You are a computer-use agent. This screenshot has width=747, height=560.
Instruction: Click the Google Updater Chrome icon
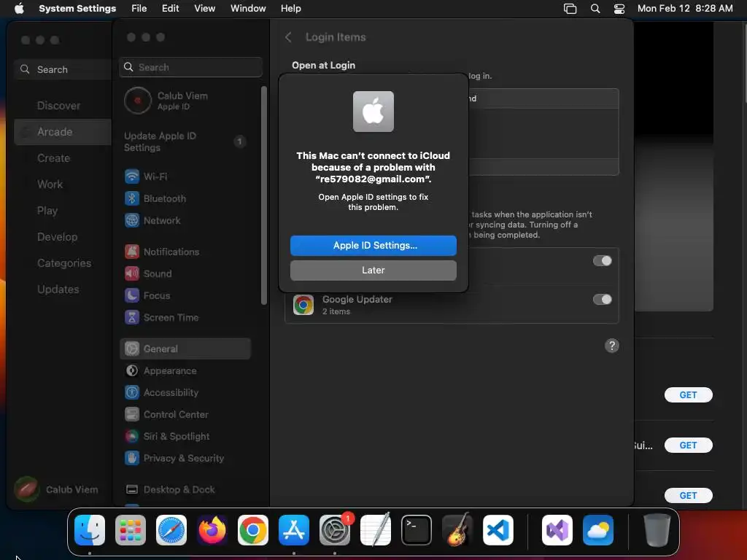click(303, 305)
